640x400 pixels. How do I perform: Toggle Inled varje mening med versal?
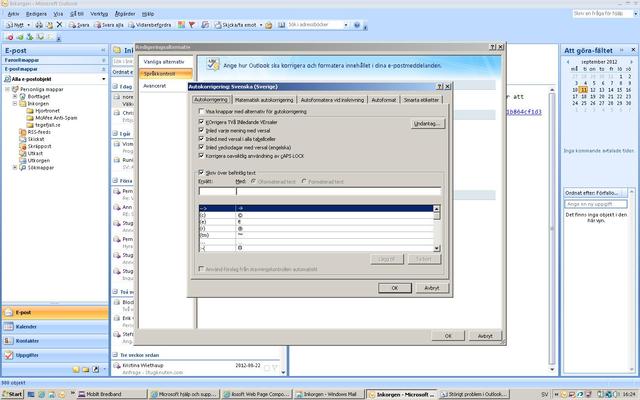point(201,130)
